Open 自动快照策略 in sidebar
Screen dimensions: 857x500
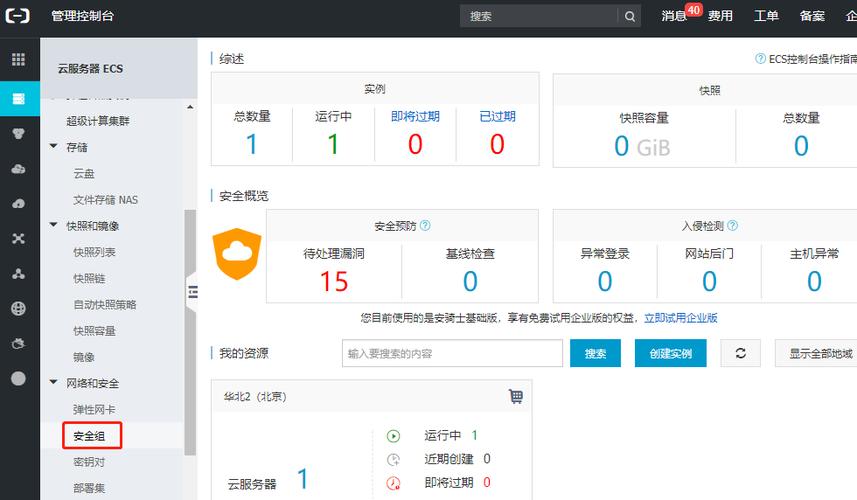click(105, 304)
